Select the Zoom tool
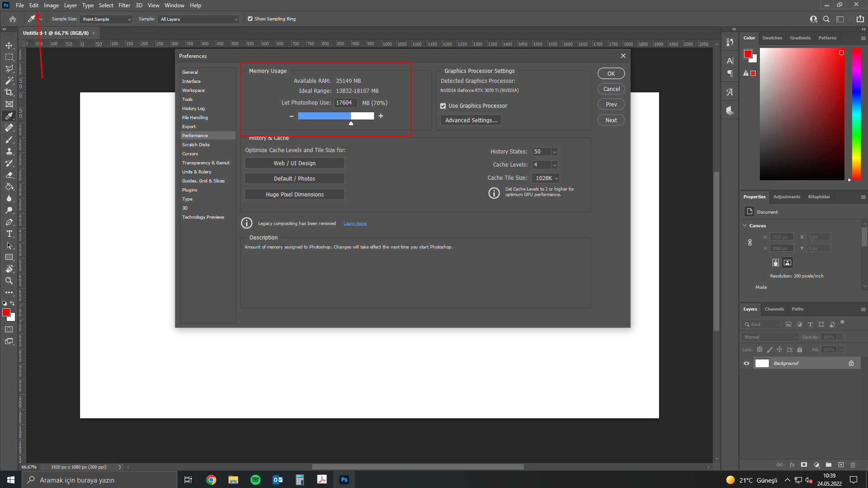 pyautogui.click(x=9, y=281)
